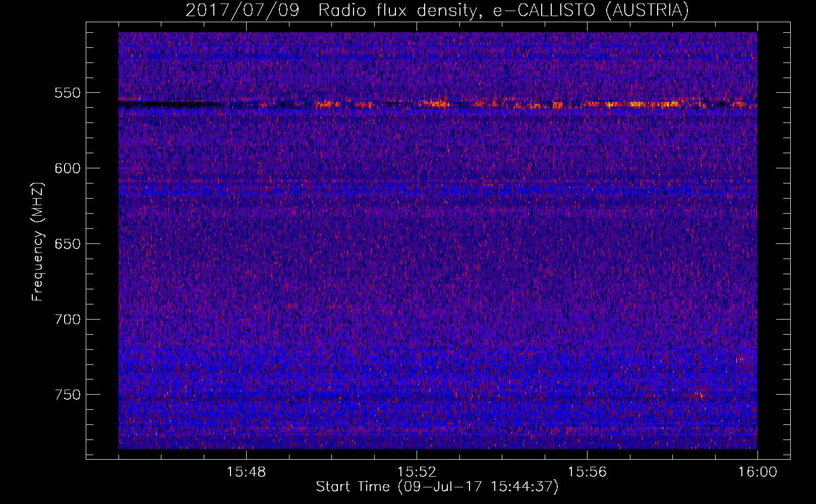
Task: Click the 650 frequency tick label
Action: pos(68,244)
